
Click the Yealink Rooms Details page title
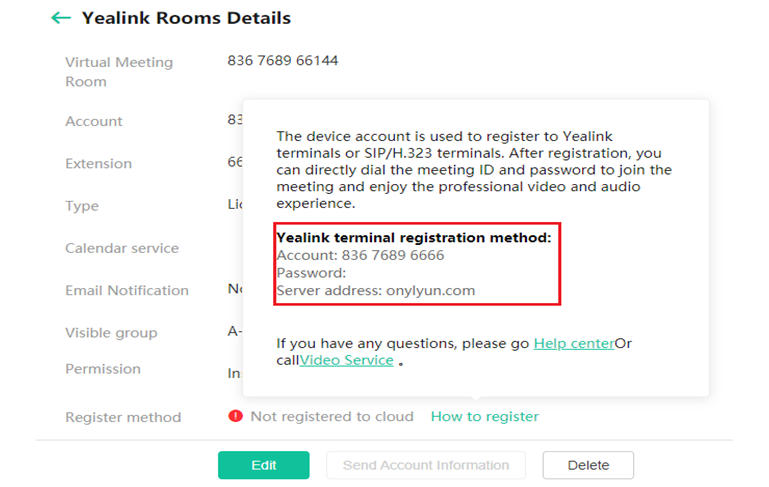pos(186,18)
